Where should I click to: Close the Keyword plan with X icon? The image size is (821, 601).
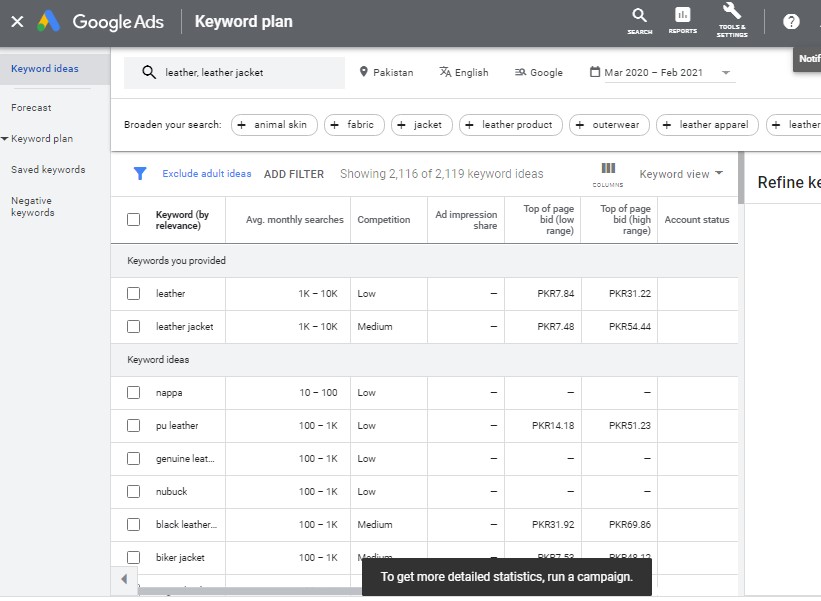[x=17, y=22]
